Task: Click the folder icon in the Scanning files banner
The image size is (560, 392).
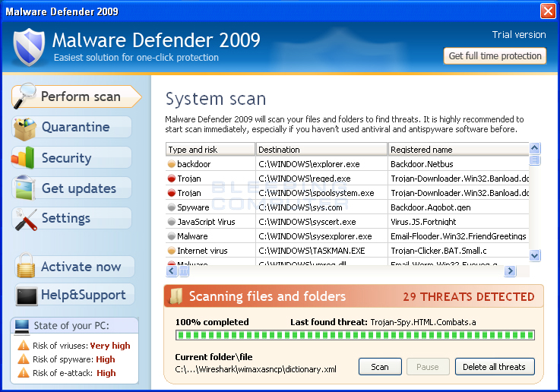Action: tap(176, 296)
